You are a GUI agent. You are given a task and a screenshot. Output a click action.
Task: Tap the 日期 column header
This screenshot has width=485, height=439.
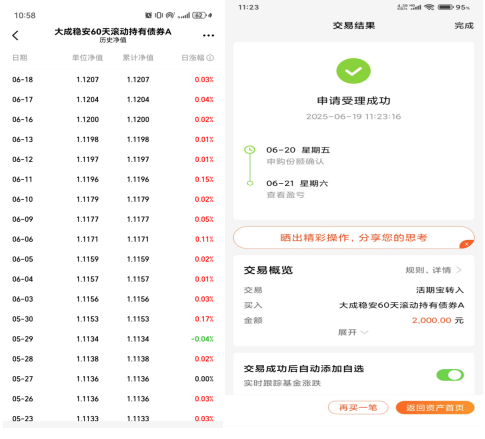tap(20, 58)
